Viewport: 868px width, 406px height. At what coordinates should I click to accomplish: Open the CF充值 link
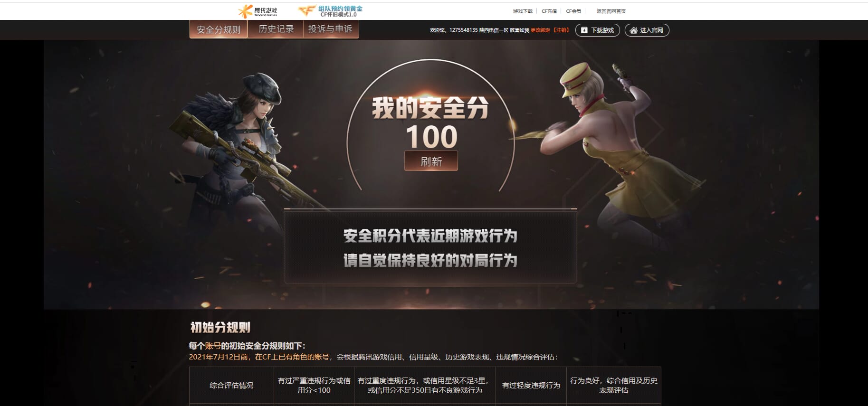[549, 11]
